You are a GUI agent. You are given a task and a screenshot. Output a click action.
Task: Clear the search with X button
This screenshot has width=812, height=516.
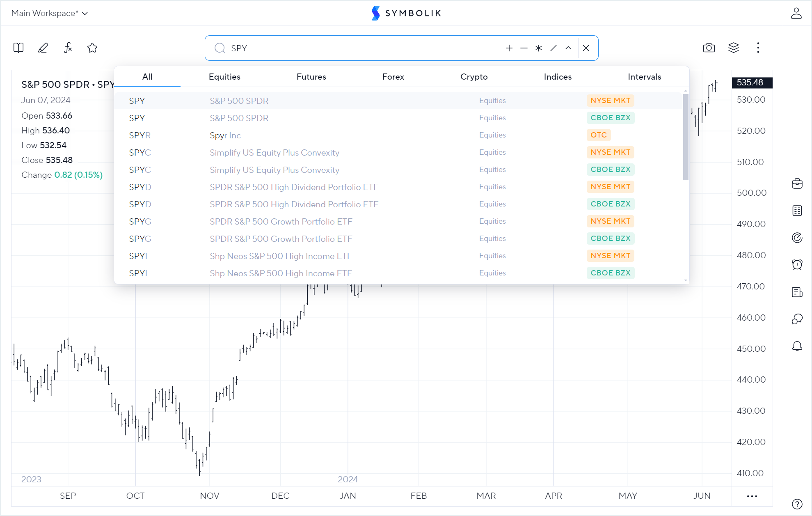coord(586,48)
